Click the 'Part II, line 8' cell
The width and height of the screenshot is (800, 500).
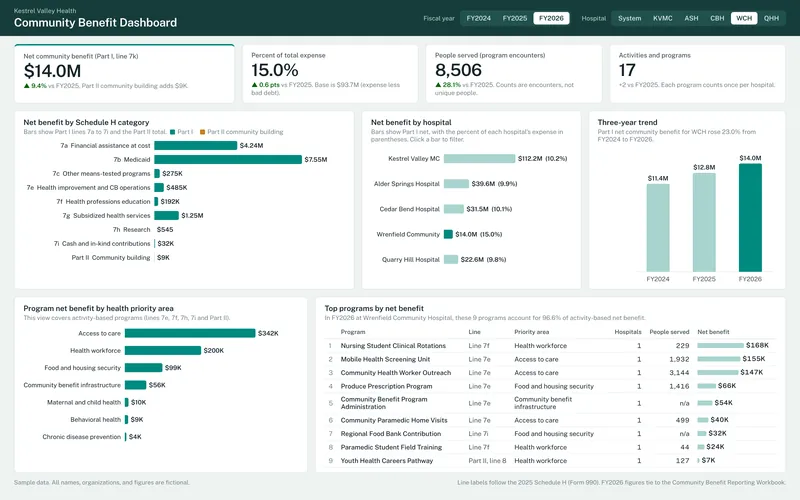pyautogui.click(x=487, y=461)
